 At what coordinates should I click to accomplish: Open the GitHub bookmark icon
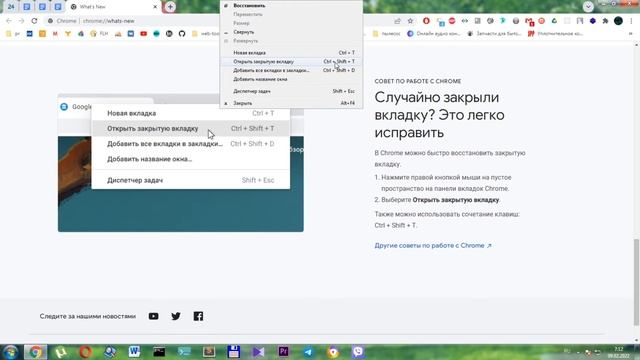click(182, 34)
